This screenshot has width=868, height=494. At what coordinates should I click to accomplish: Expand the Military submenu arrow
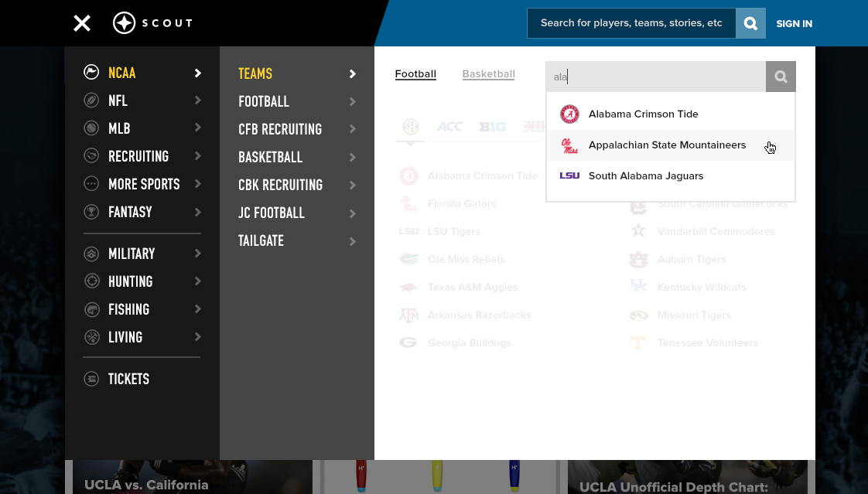tap(197, 254)
